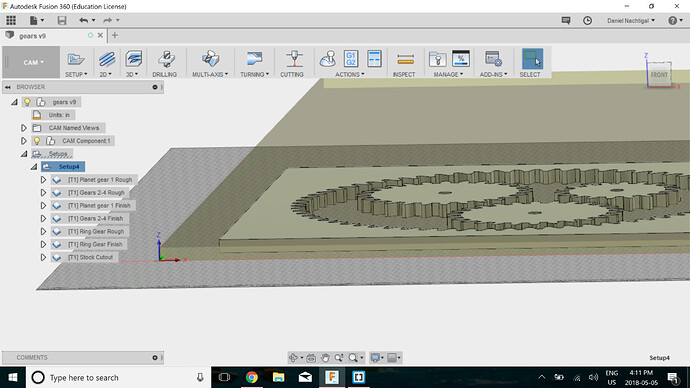The image size is (690, 388).
Task: Collapse the Browser panel arrows
Action: (8, 87)
